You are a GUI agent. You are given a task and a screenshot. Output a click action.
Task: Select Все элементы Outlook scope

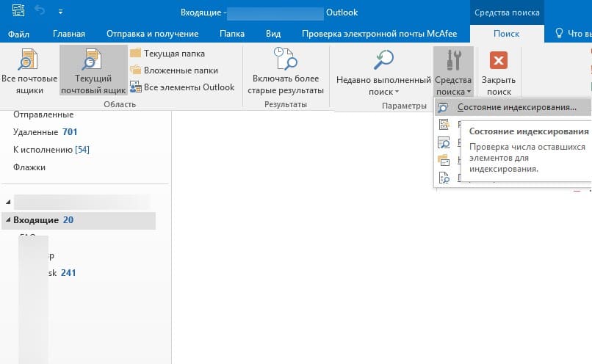(x=182, y=87)
